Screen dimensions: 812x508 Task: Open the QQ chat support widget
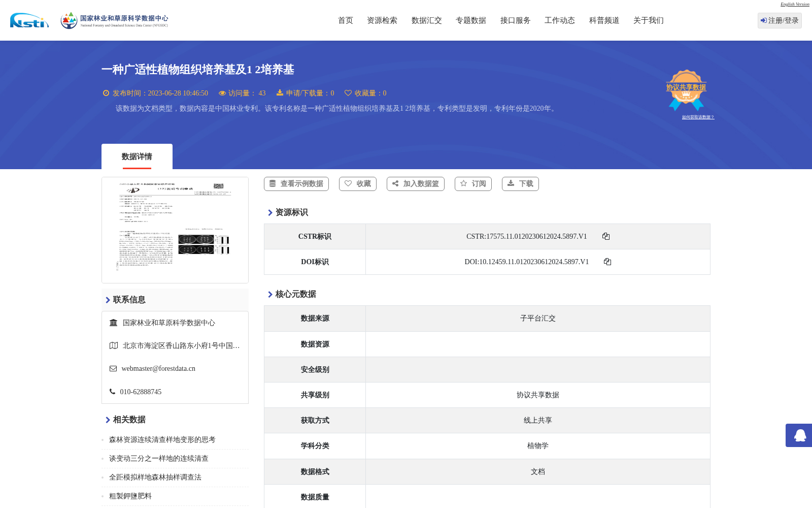tap(799, 435)
